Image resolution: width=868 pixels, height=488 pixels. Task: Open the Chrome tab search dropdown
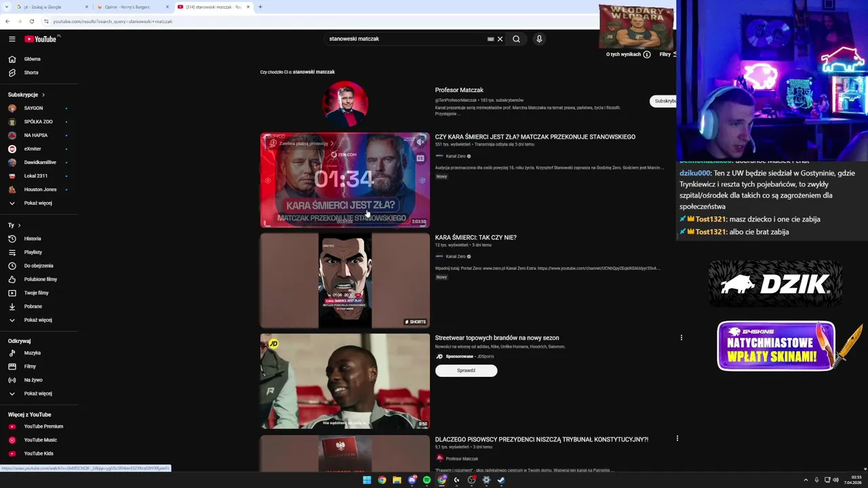[5, 7]
